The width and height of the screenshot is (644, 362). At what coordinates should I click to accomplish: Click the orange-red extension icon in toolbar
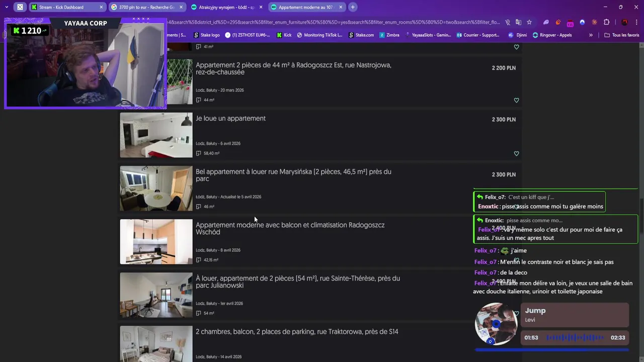coord(558,22)
